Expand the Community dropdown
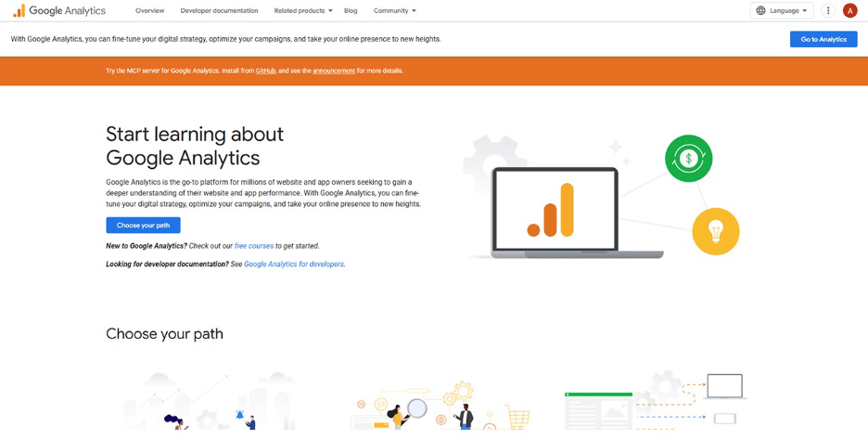Image resolution: width=868 pixels, height=440 pixels. [395, 10]
